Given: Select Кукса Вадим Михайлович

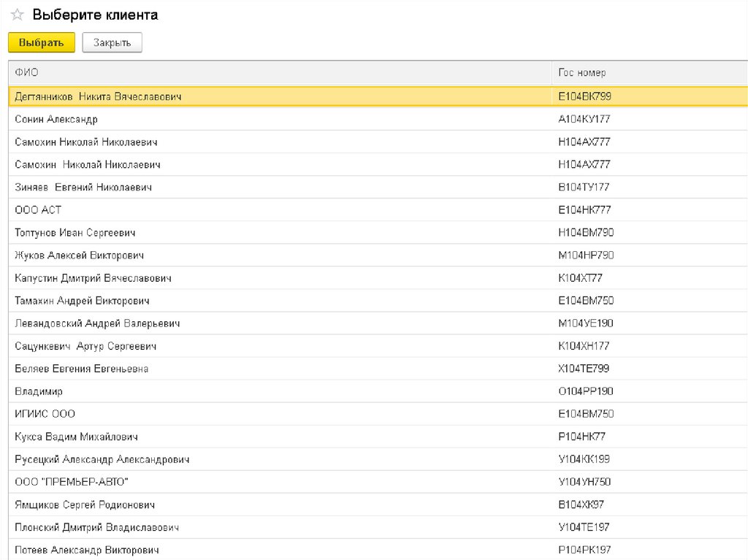Looking at the screenshot, I should pos(76,437).
